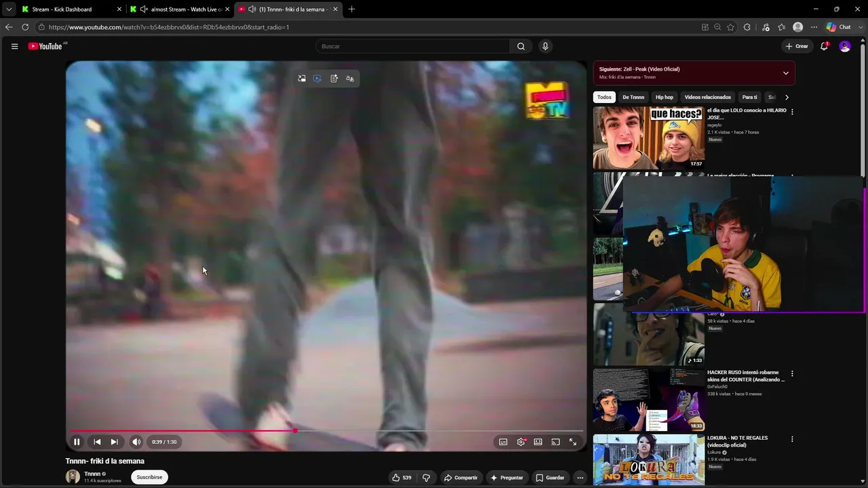Viewport: 868px width, 488px height.
Task: Zoom out using the address bar magnifier
Action: (x=717, y=27)
